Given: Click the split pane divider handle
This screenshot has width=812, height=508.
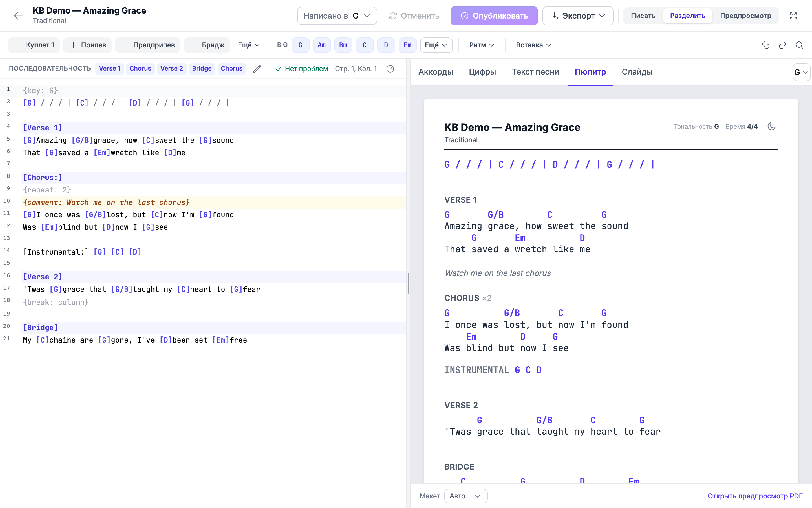Looking at the screenshot, I should [x=408, y=283].
